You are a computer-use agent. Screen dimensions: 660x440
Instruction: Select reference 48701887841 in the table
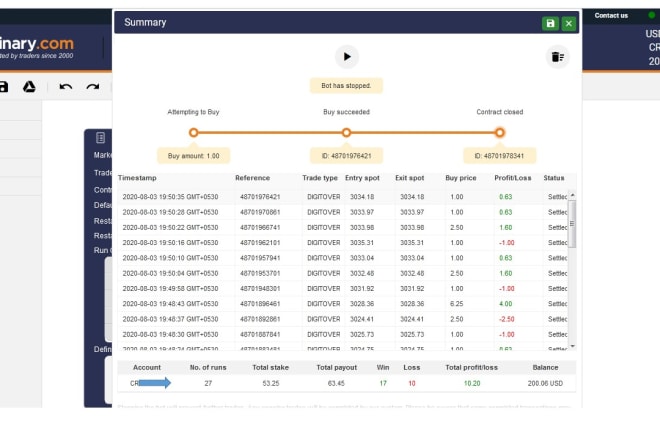[260, 334]
